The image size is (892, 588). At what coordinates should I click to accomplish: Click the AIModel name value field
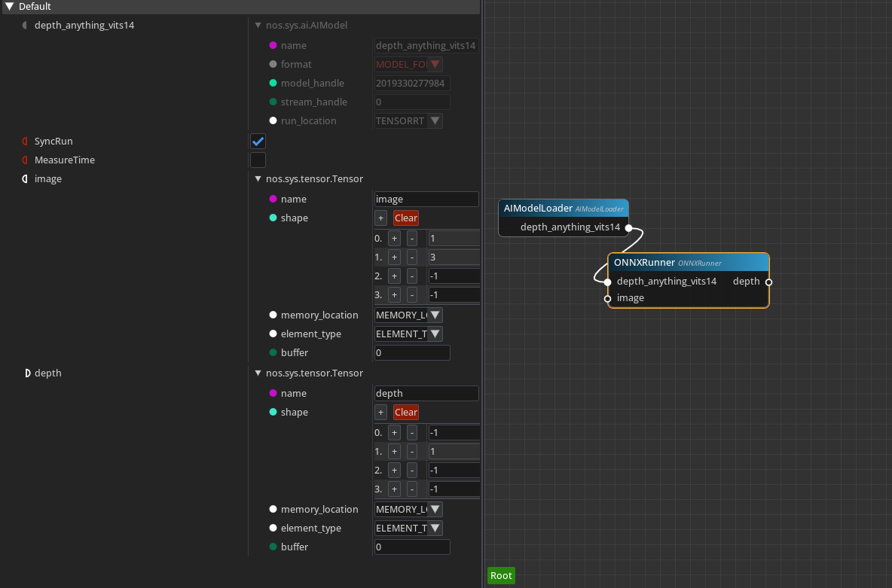(x=426, y=45)
